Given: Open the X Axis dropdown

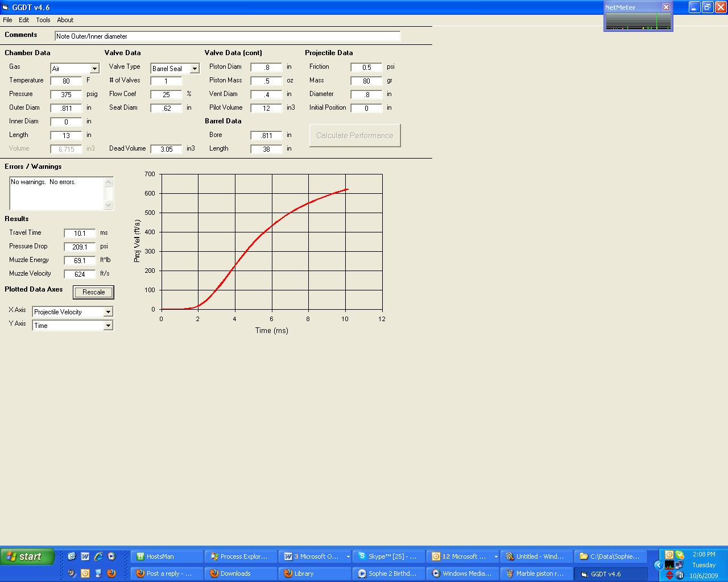Looking at the screenshot, I should click(x=108, y=312).
